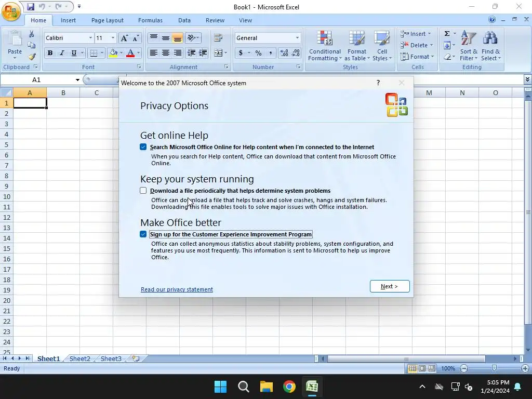This screenshot has height=399, width=532.
Task: Switch to Sheet2 worksheet tab
Action: click(x=79, y=358)
